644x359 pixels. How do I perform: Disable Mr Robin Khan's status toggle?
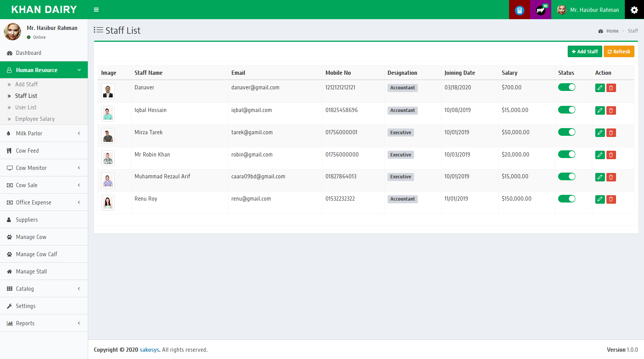point(567,155)
